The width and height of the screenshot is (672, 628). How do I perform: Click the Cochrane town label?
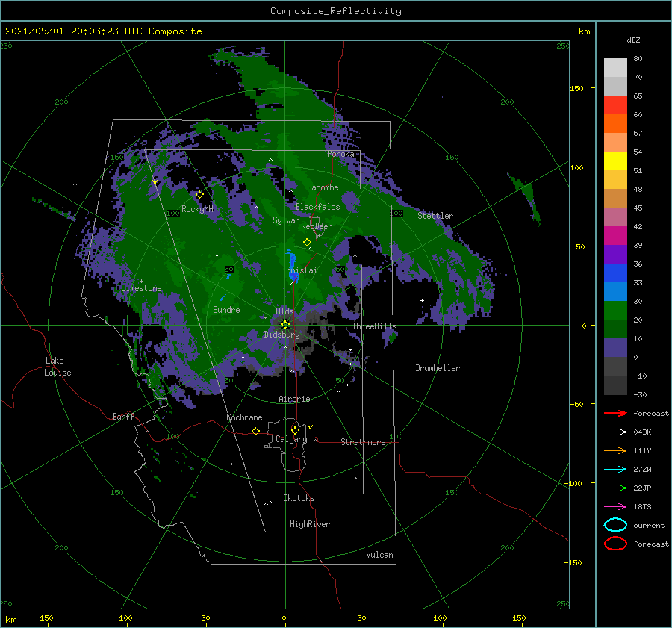click(244, 417)
